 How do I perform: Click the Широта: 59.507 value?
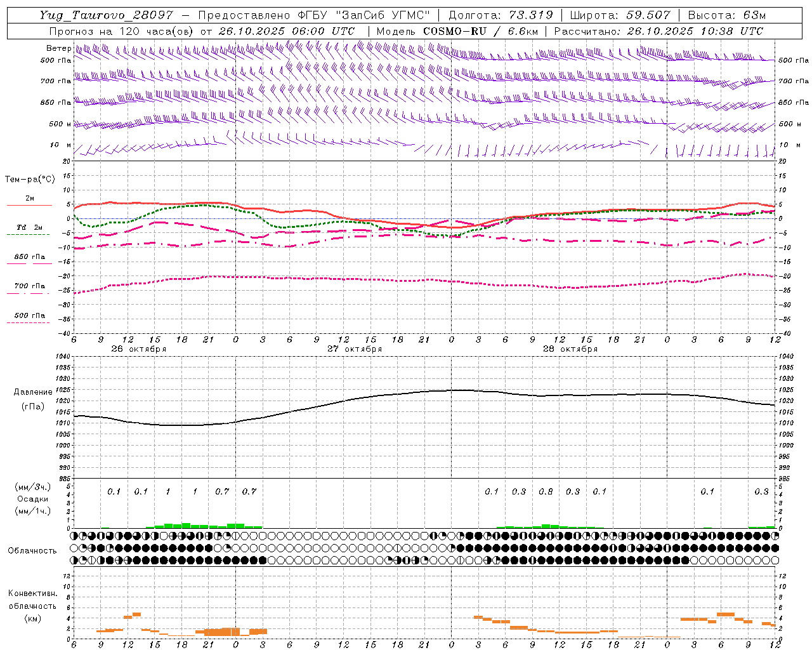pos(620,15)
